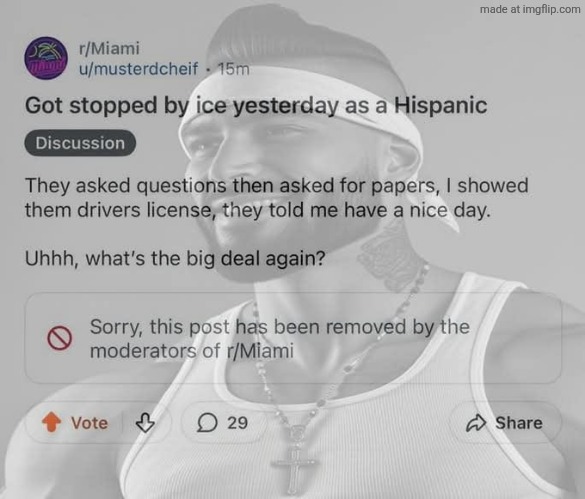Click the 15m post timestamp
585x499 pixels.
tap(234, 69)
